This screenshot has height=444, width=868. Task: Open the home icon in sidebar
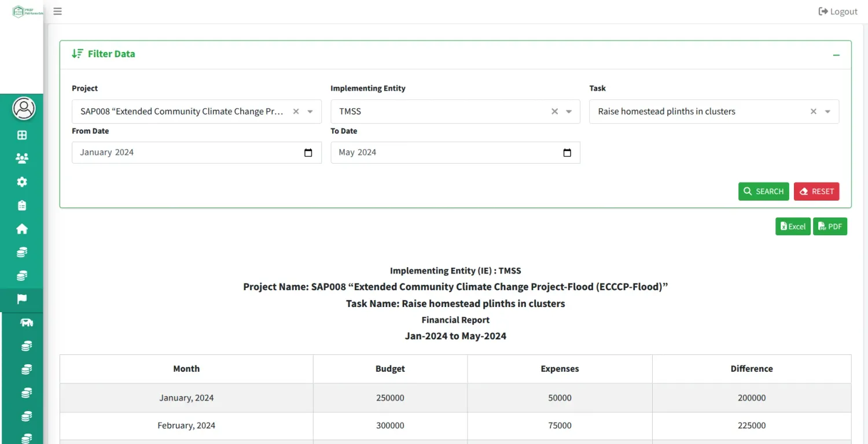coord(22,229)
